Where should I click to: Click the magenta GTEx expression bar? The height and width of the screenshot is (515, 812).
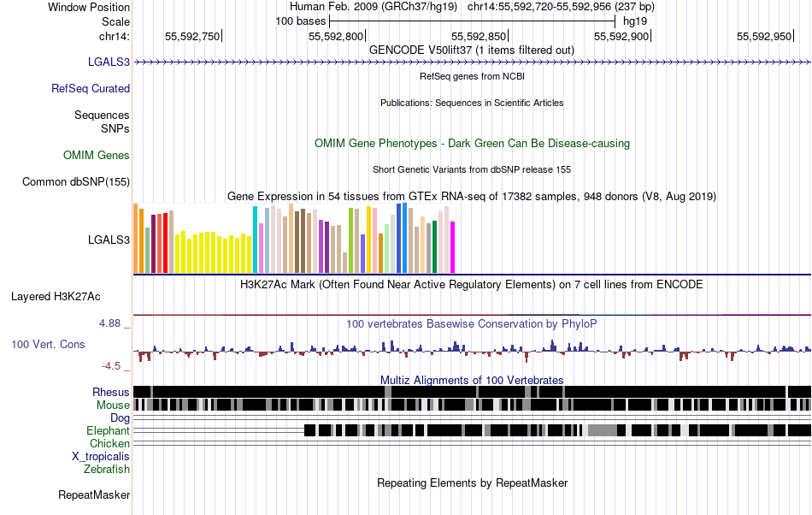point(453,247)
